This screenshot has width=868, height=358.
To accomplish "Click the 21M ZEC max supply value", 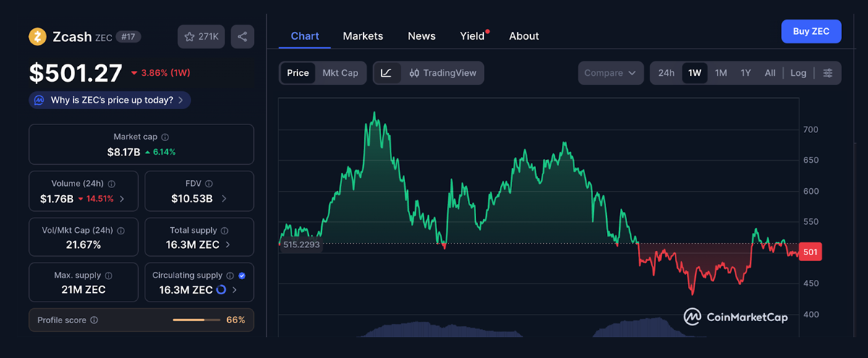I will click(83, 290).
